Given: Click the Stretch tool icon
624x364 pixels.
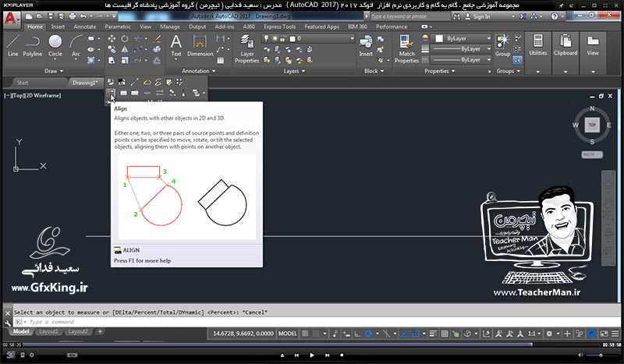Looking at the screenshot, I should tap(112, 60).
